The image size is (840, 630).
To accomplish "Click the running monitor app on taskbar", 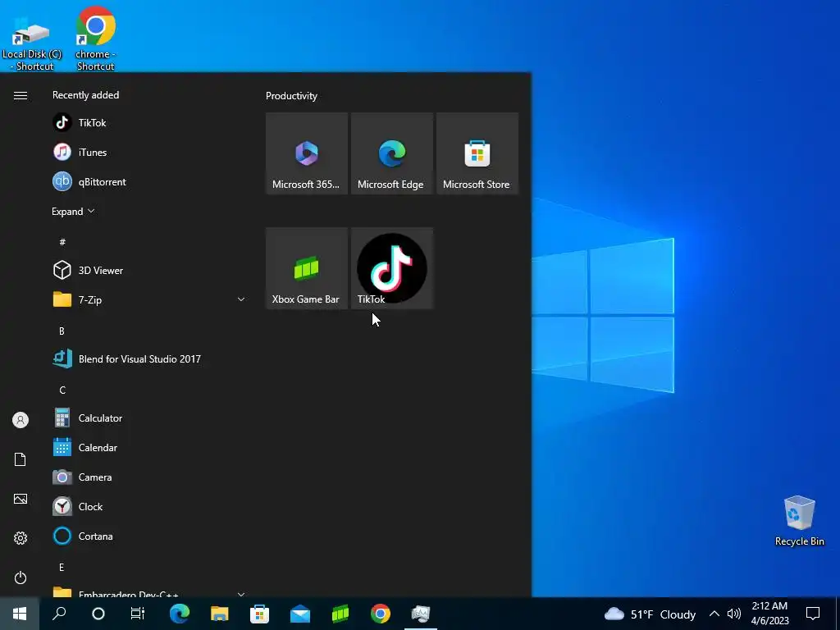I will coord(421,614).
